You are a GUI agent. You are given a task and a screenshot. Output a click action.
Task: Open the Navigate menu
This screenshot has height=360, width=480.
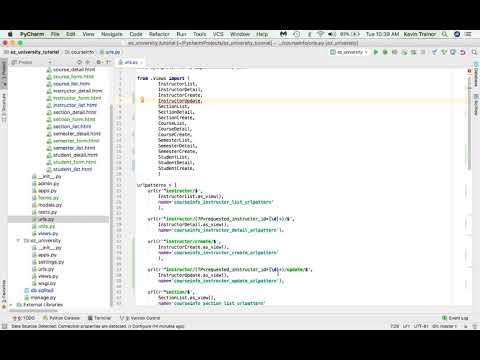point(112,34)
